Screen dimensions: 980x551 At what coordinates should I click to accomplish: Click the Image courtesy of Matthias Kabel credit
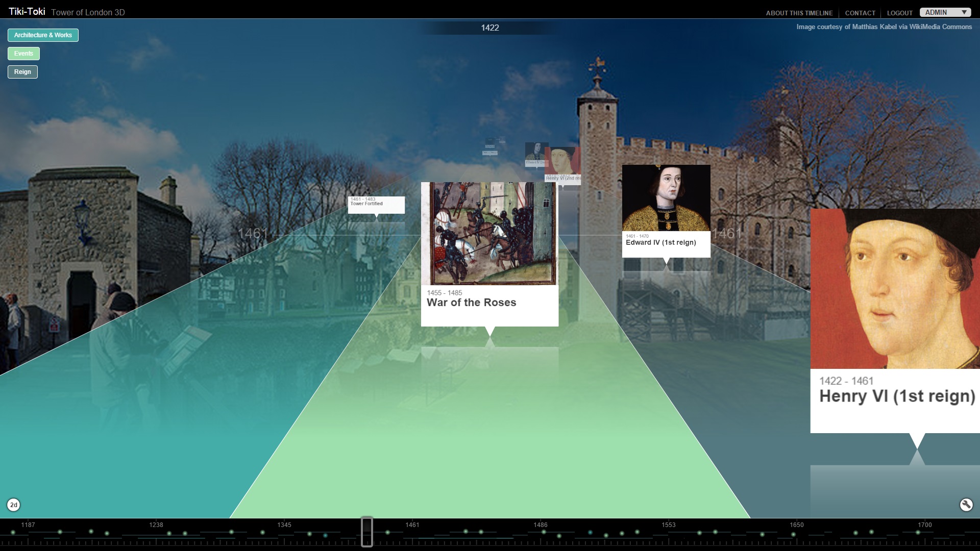coord(884,27)
